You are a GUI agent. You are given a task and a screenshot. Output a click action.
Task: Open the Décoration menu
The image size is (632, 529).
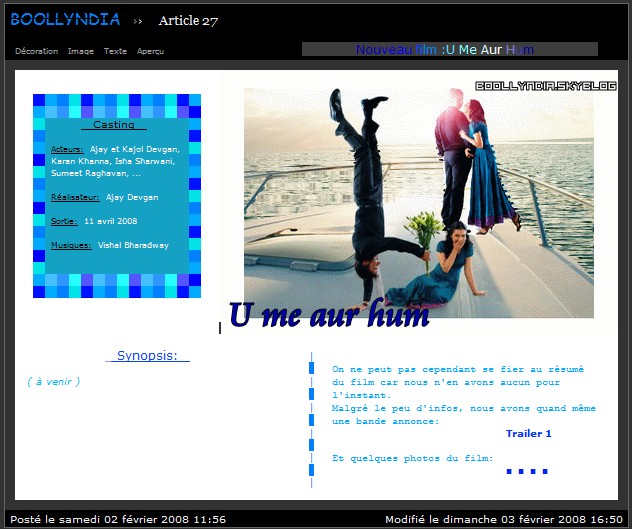pos(36,51)
